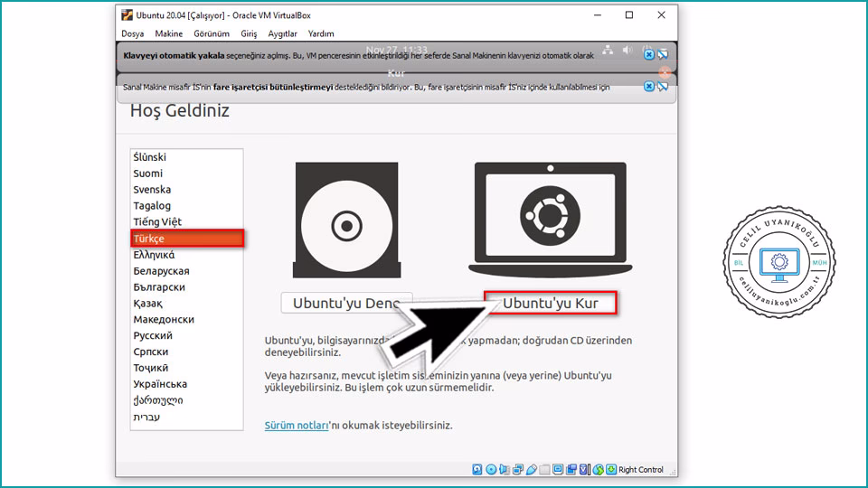The height and width of the screenshot is (488, 868).
Task: Select ქართული in the language list
Action: (x=186, y=400)
